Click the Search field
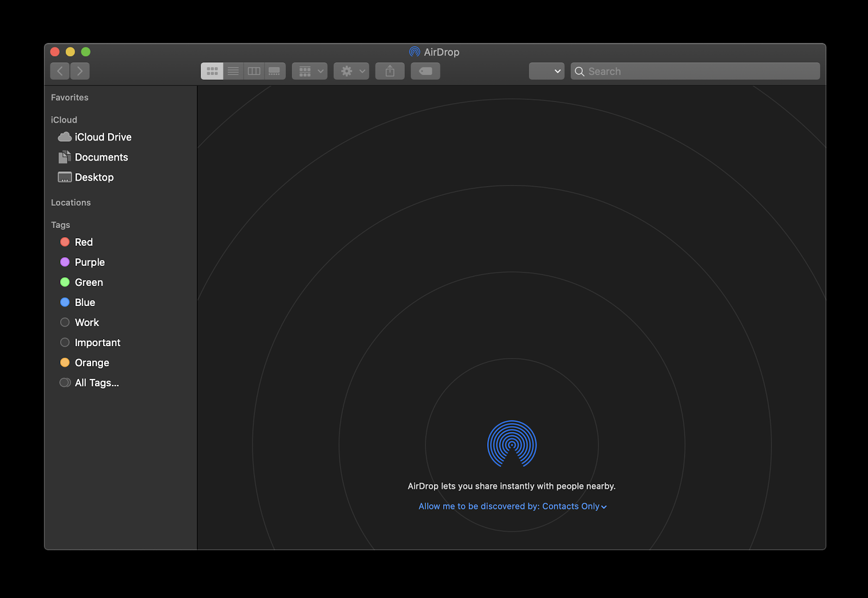The width and height of the screenshot is (868, 598). click(x=695, y=71)
